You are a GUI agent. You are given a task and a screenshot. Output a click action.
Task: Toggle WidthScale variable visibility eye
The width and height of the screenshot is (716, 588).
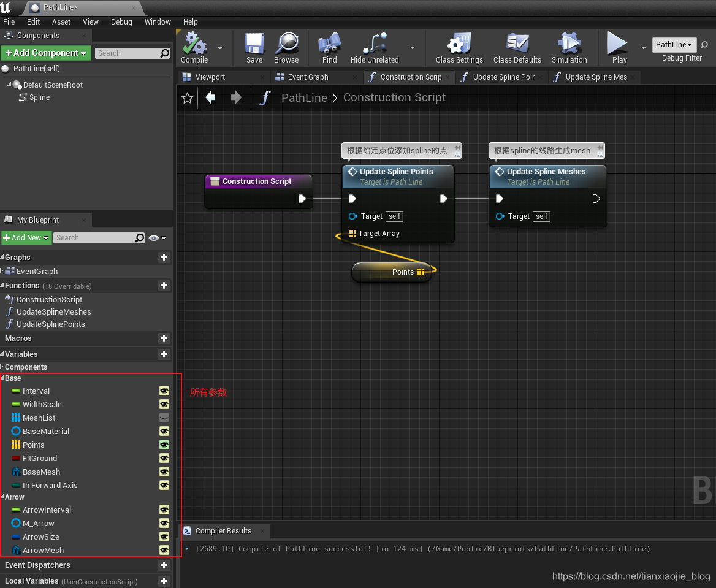[164, 404]
